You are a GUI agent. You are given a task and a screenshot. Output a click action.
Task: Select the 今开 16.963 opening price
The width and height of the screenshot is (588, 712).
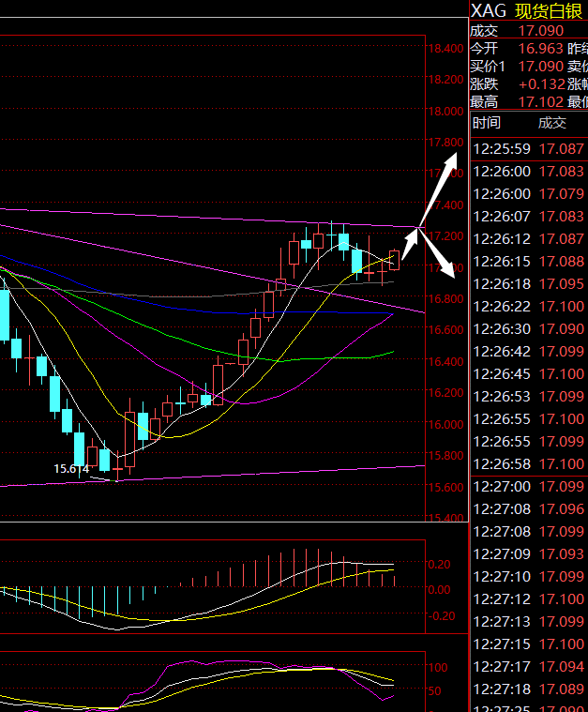point(517,48)
